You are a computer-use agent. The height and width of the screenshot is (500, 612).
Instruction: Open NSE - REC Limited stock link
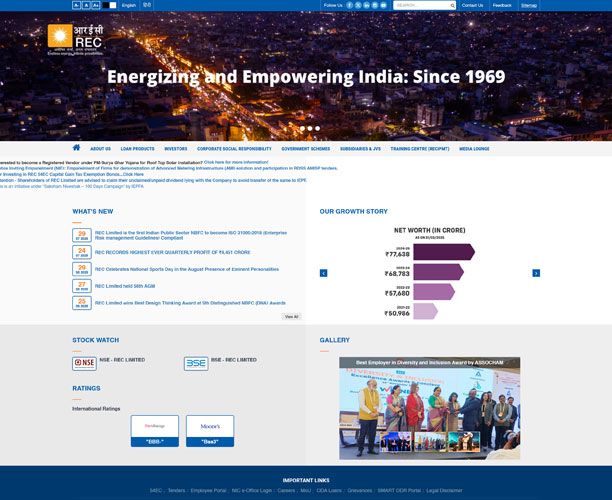(x=122, y=360)
